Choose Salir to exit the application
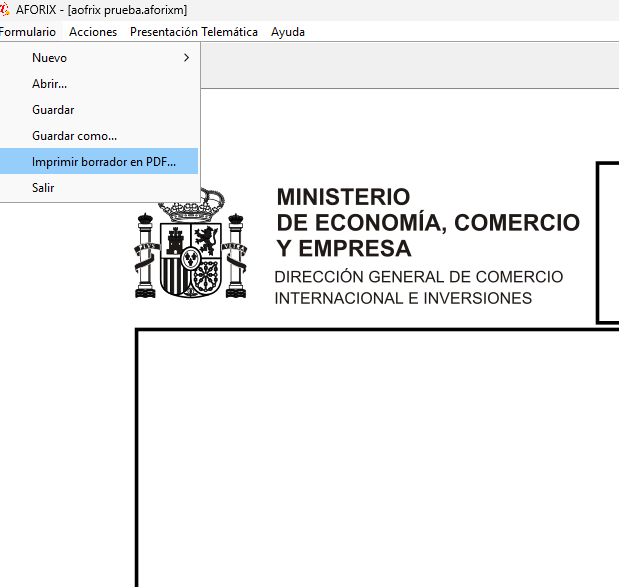 click(43, 188)
